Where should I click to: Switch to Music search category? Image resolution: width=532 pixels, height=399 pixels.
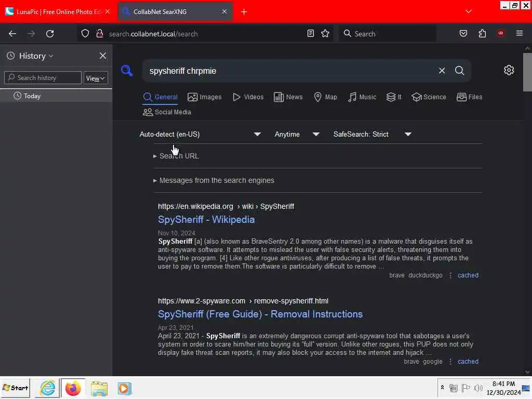362,97
